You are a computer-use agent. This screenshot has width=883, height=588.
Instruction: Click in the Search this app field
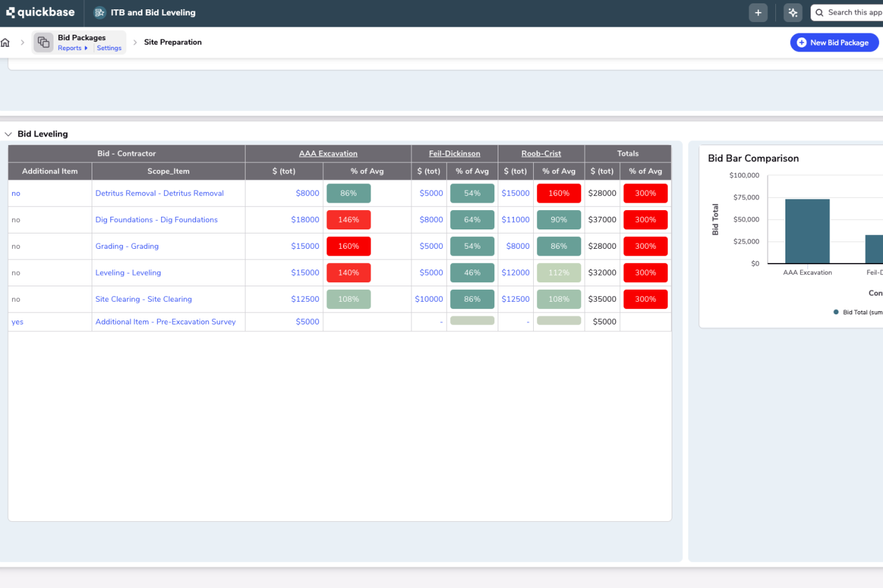click(x=854, y=13)
